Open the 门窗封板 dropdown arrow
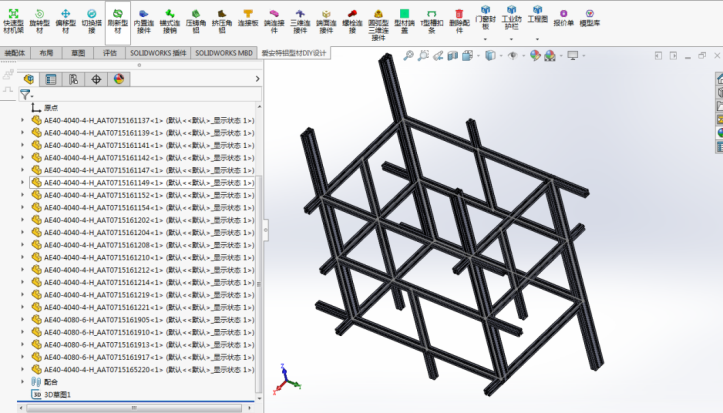 485,40
